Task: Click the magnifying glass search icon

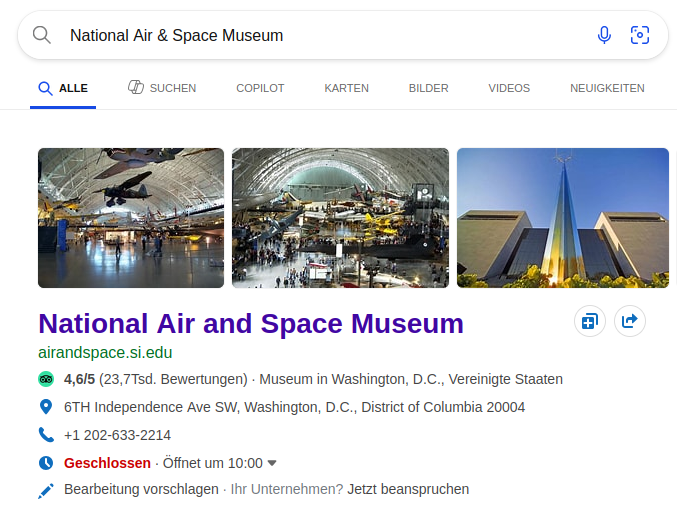Action: (x=42, y=35)
